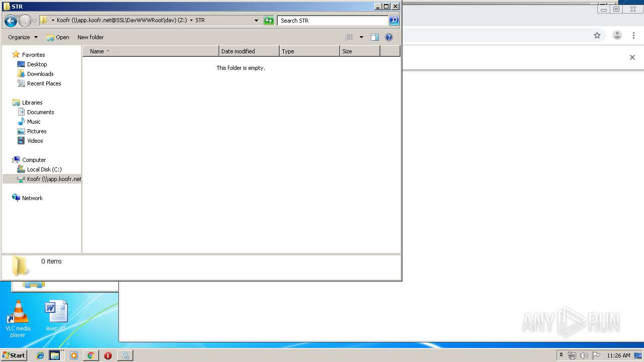Go back with Explorer's back arrow

coord(11,21)
